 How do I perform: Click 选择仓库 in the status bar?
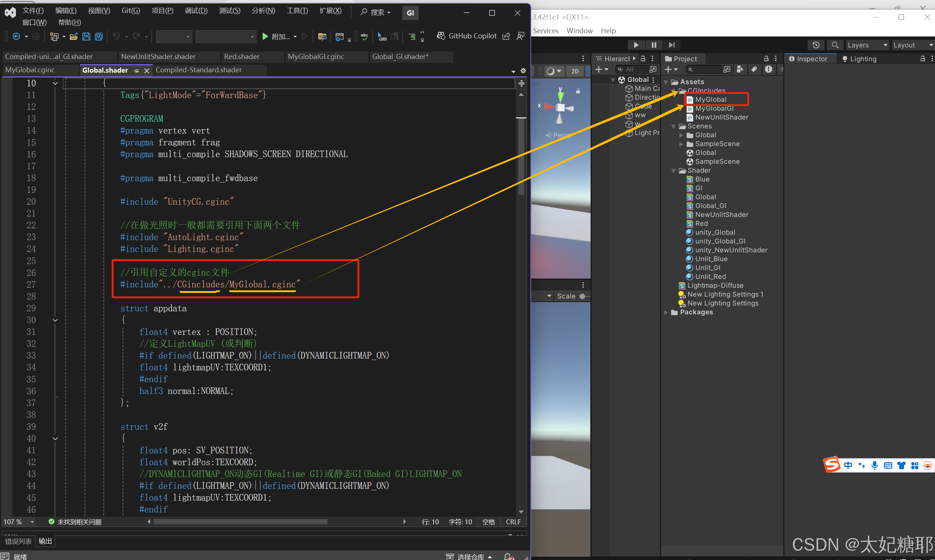click(470, 556)
